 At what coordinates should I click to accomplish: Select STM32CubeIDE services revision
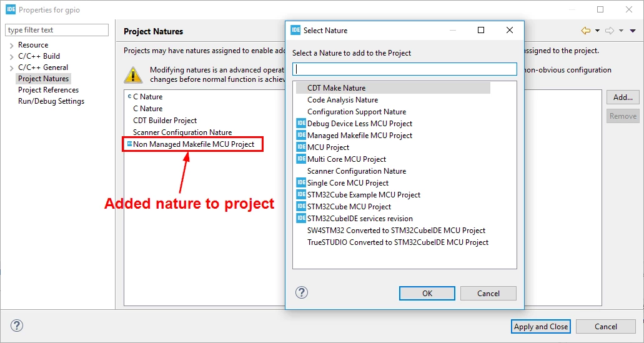(360, 219)
